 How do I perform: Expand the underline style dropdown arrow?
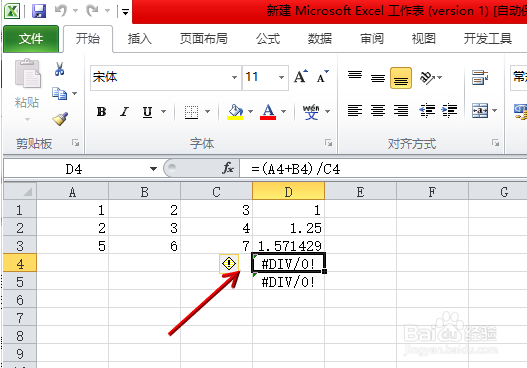point(164,111)
